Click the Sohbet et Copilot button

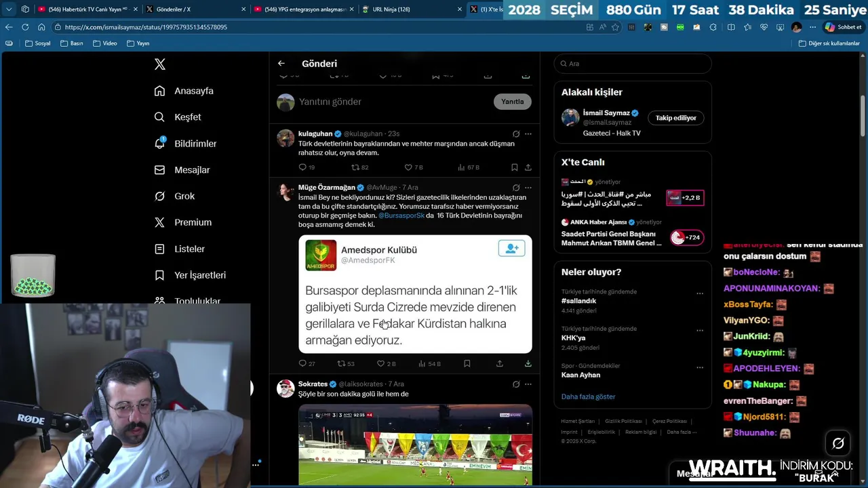tap(843, 27)
